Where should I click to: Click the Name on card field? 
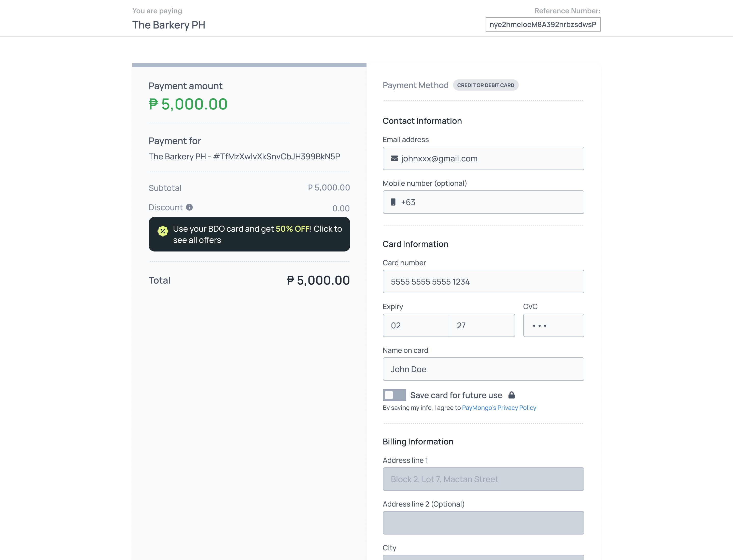[483, 369]
